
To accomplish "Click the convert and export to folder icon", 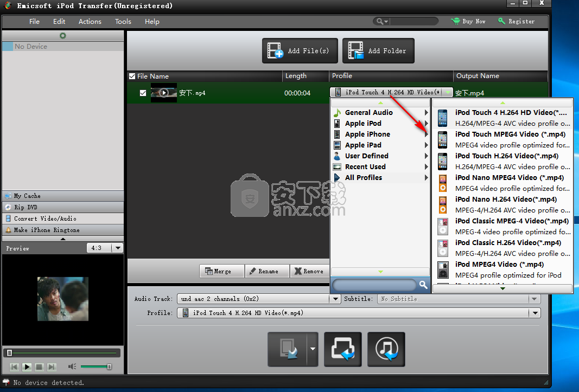I will pos(342,349).
